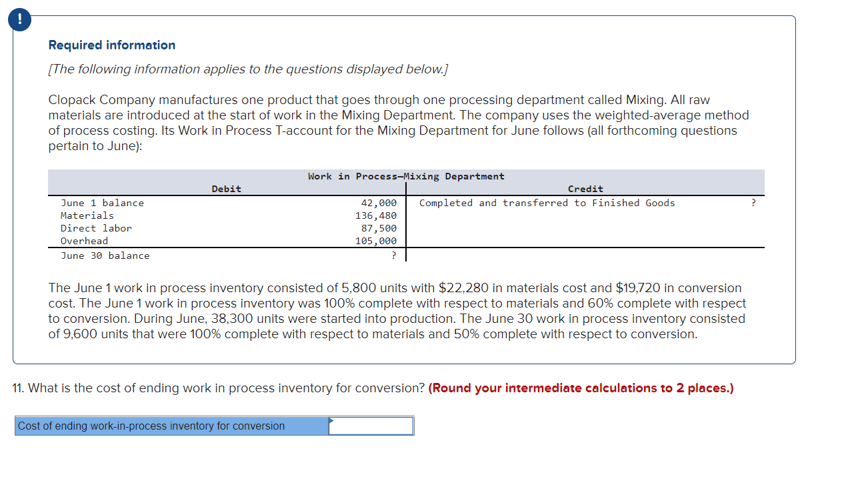The width and height of the screenshot is (868, 477).
Task: Click the 'Debit' column header
Action: tap(227, 189)
